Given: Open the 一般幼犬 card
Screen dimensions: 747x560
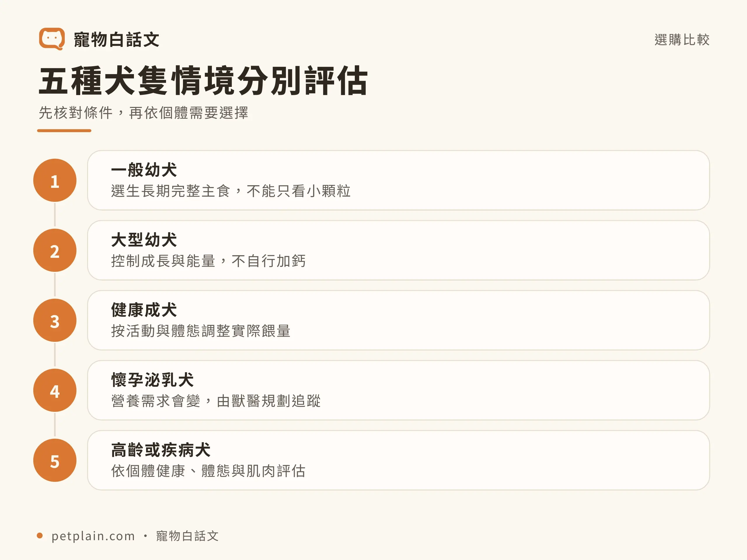Looking at the screenshot, I should point(399,180).
